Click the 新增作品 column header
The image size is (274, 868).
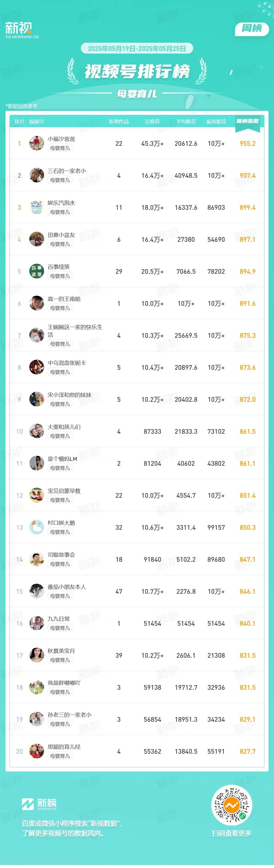(x=119, y=122)
